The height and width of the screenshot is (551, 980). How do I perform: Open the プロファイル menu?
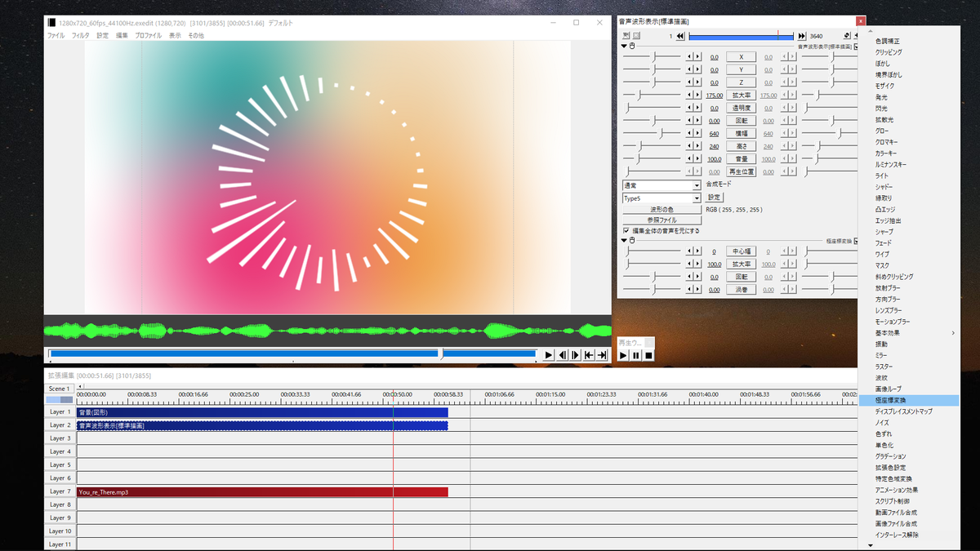tap(148, 36)
